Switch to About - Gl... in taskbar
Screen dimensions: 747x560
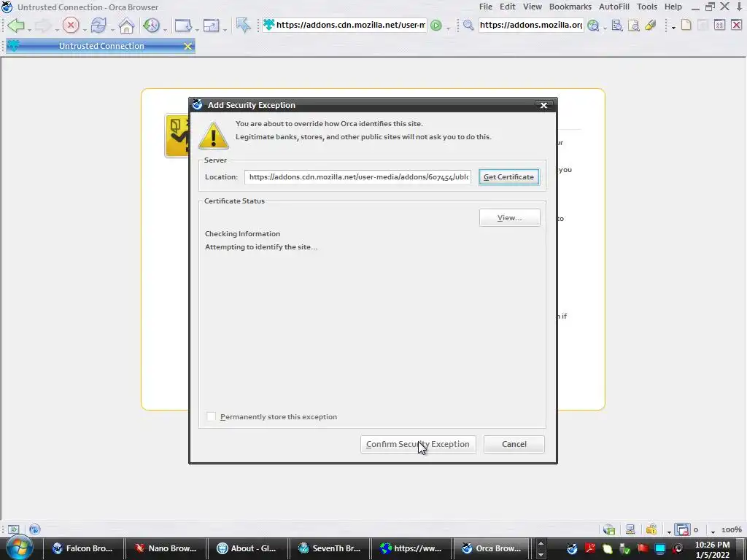coord(247,548)
